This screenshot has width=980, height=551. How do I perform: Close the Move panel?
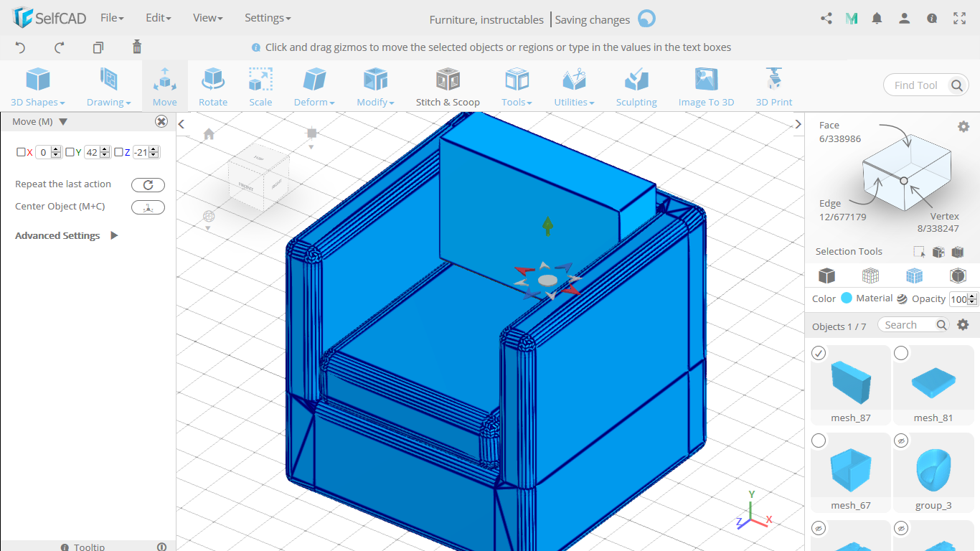tap(161, 122)
